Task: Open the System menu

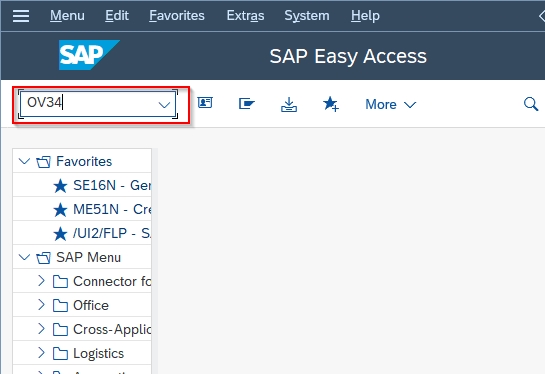Action: coord(307,16)
